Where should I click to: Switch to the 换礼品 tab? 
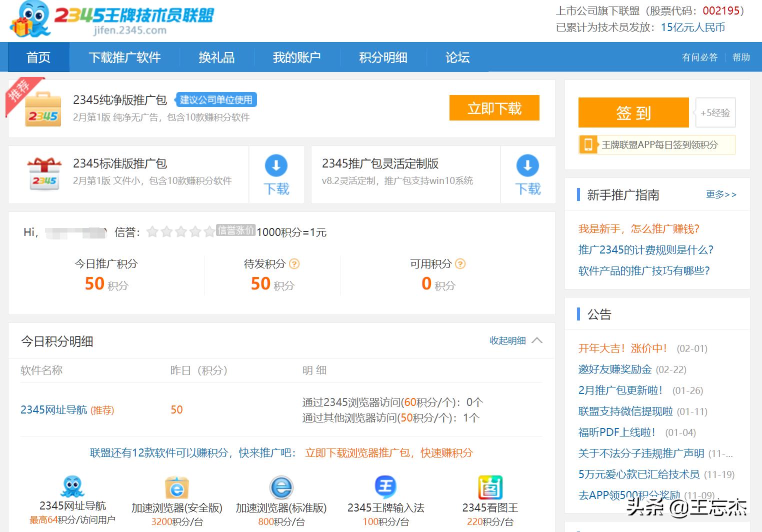coord(216,57)
